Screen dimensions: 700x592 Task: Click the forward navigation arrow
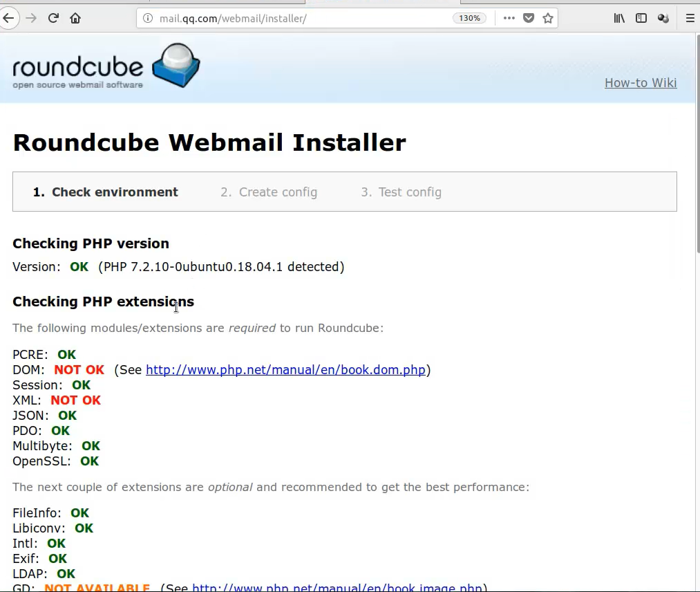(x=31, y=18)
